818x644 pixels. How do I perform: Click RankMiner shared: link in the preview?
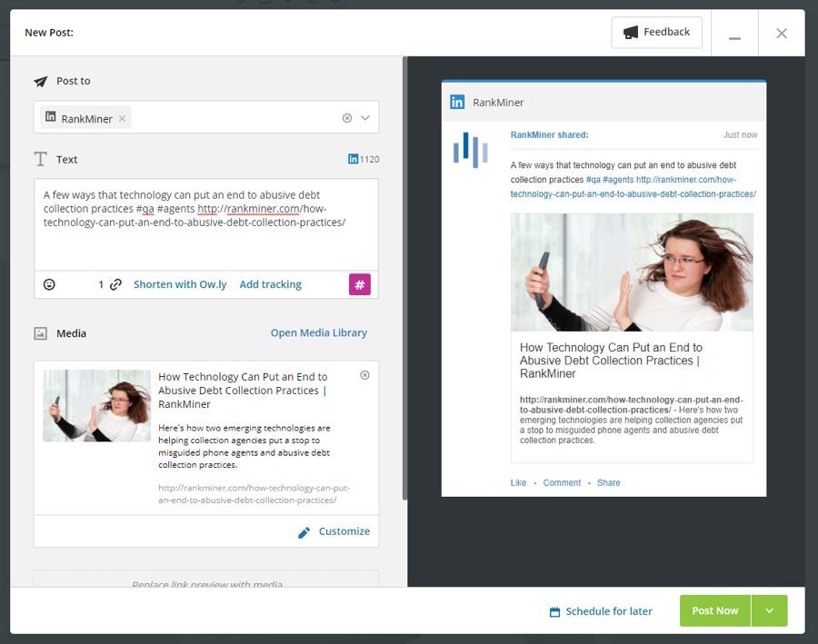pos(549,134)
